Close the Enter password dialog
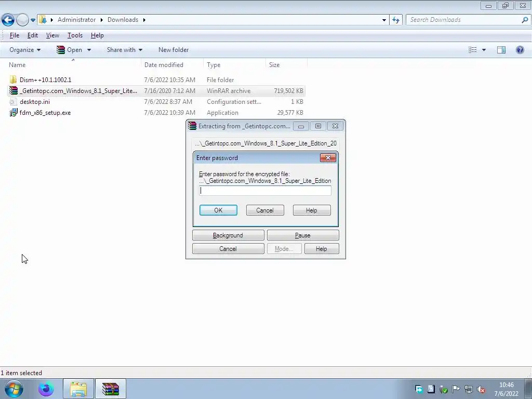This screenshot has height=399, width=532. click(x=328, y=158)
